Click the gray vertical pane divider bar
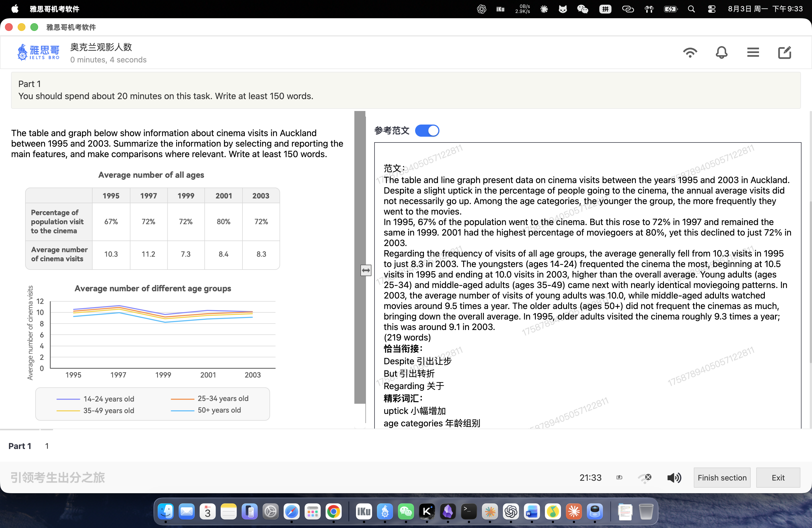Screen dimensions: 812x528 [360, 258]
